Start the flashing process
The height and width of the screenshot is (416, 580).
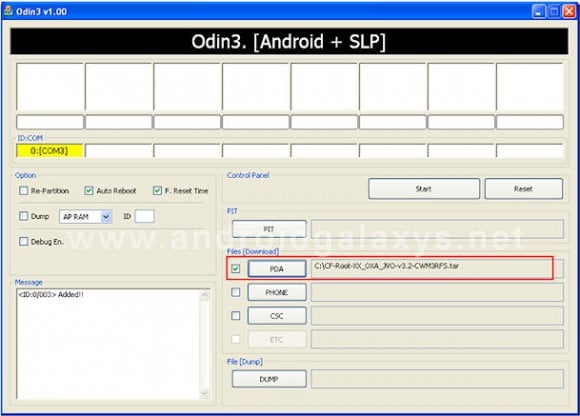[424, 189]
